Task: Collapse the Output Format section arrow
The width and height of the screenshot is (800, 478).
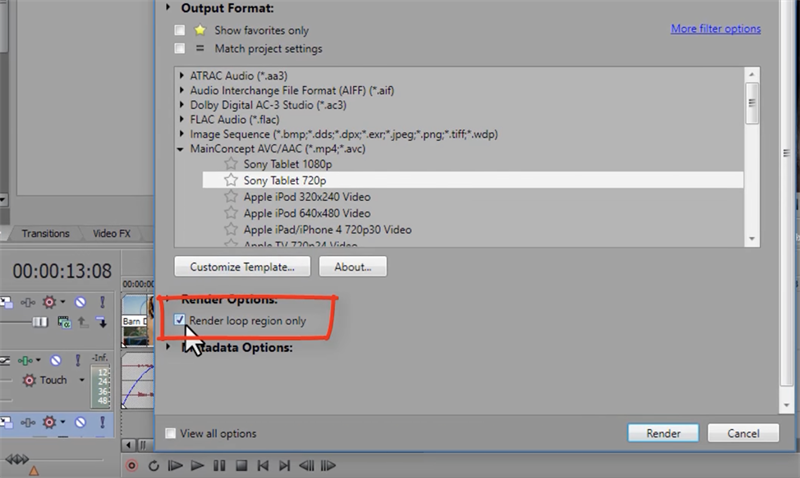Action: pyautogui.click(x=168, y=8)
